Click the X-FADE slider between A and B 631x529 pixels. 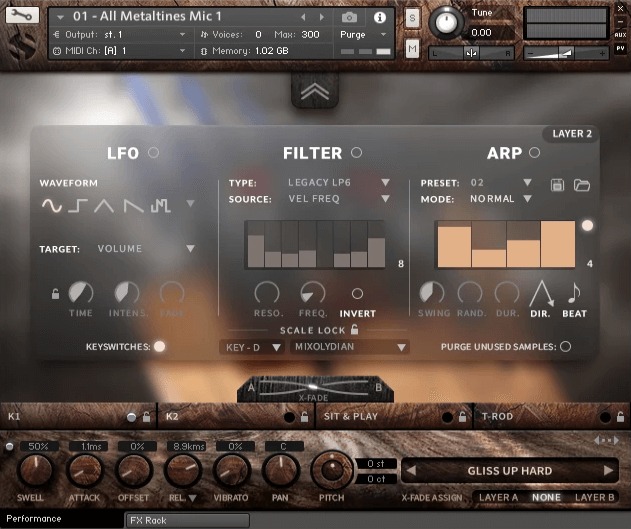coord(315,386)
